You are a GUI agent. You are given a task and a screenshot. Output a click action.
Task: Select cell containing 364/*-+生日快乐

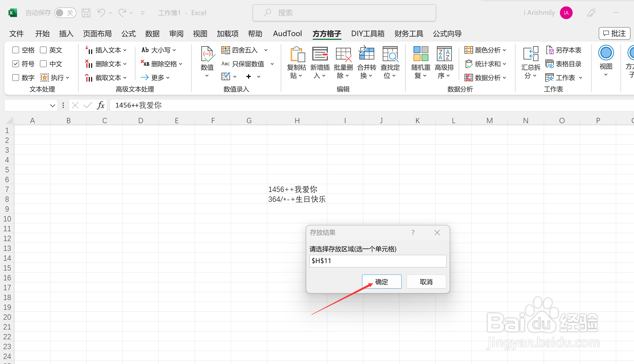pyautogui.click(x=297, y=199)
